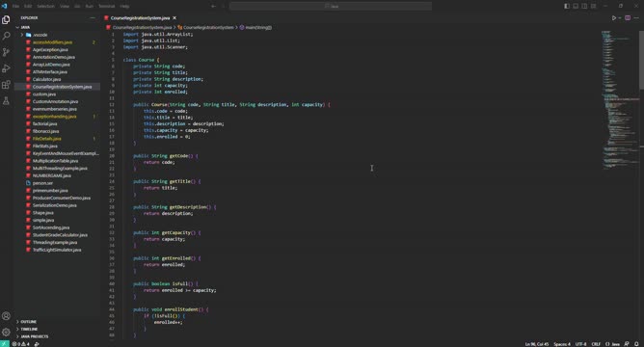Image resolution: width=644 pixels, height=347 pixels.
Task: Open the Extensions view
Action: (x=6, y=85)
